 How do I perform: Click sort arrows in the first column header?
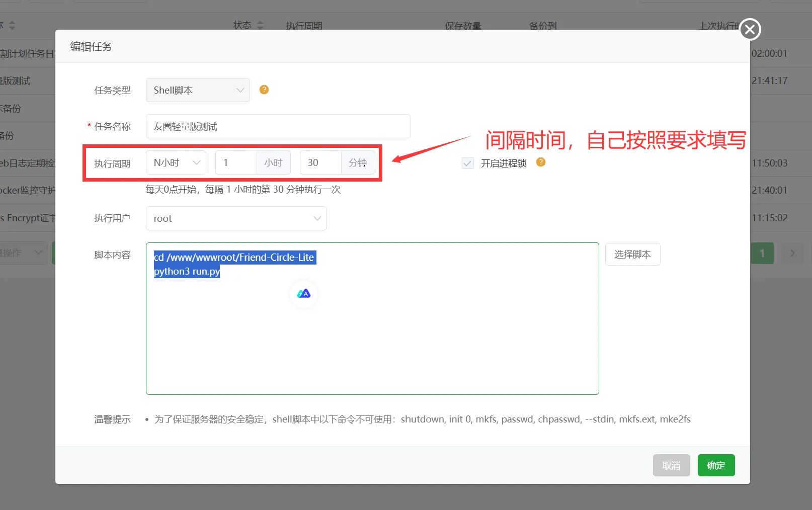click(x=11, y=25)
